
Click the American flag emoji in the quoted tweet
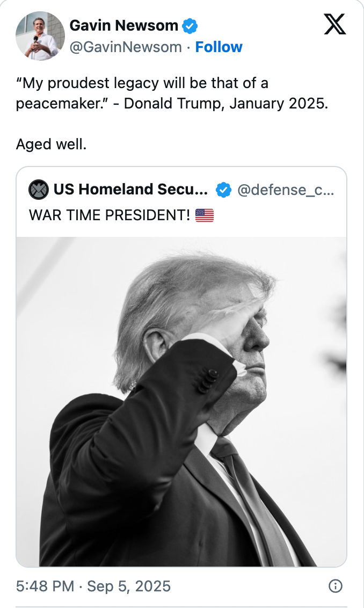tap(205, 215)
